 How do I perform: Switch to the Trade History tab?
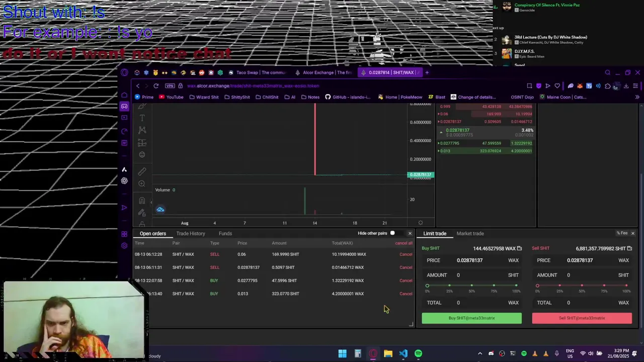coord(191,233)
